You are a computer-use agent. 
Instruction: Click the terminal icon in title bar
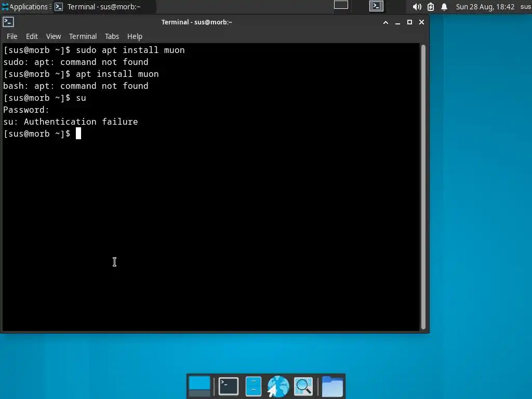point(8,22)
